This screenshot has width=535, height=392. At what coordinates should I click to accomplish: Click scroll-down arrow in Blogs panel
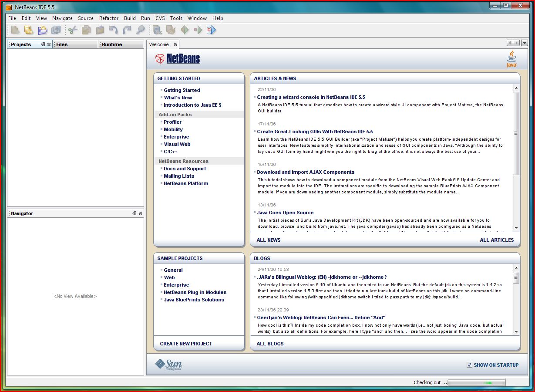516,332
